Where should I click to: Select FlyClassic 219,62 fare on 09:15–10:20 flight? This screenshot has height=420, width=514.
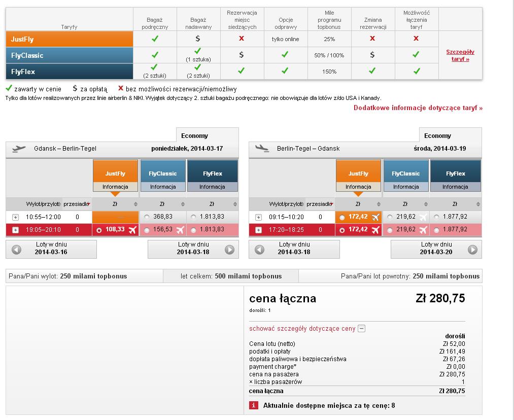[390, 217]
